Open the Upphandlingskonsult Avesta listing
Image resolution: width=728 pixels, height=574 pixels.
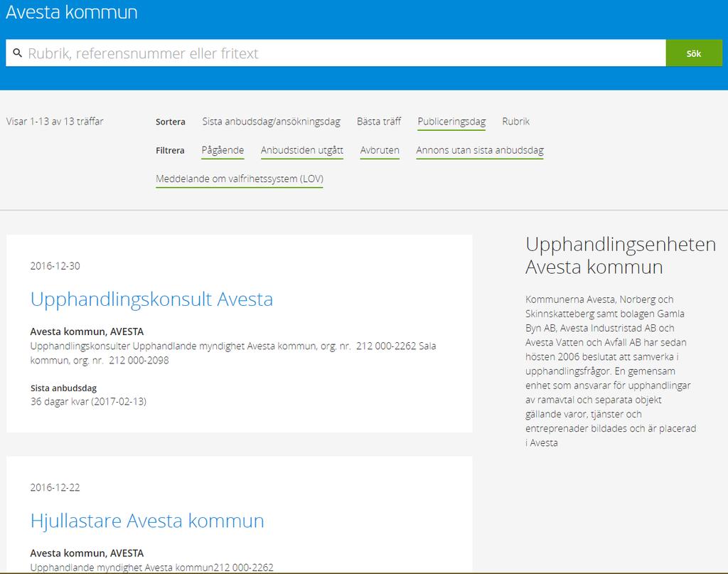click(x=151, y=299)
